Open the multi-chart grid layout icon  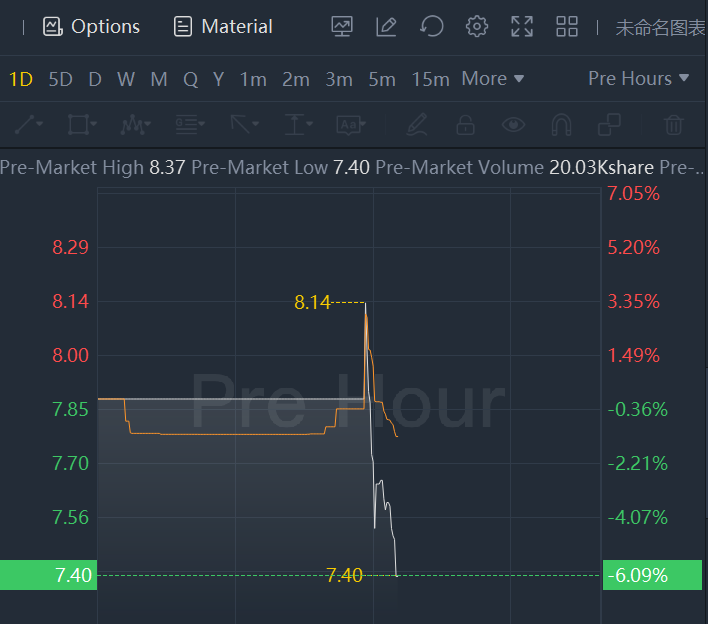pyautogui.click(x=567, y=27)
